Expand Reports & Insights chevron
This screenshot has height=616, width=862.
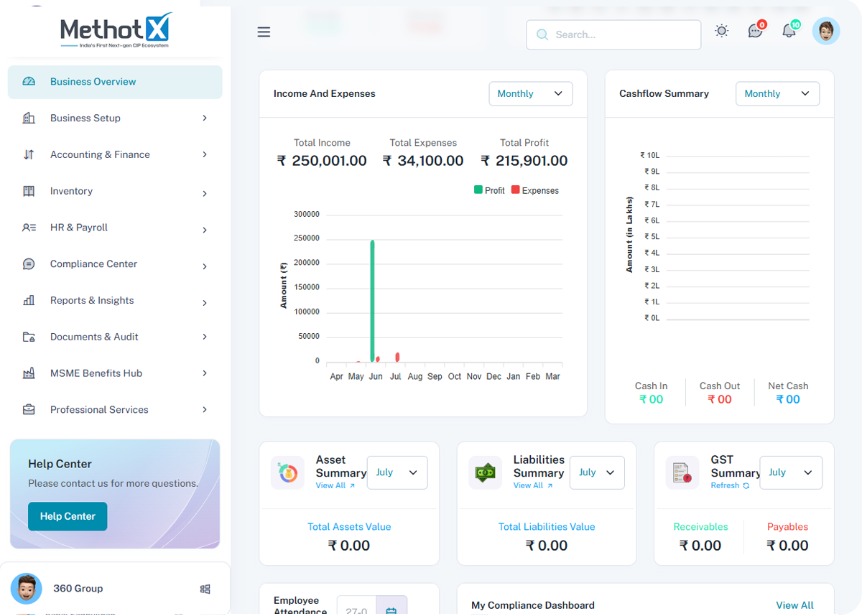(205, 303)
